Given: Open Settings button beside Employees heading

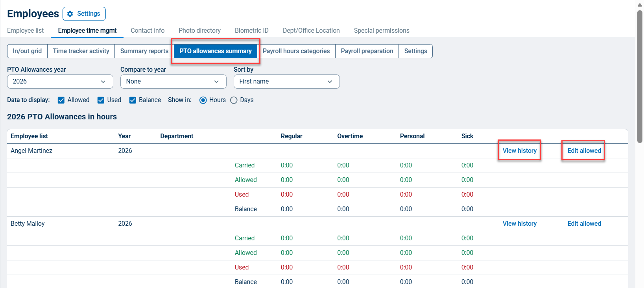Looking at the screenshot, I should pyautogui.click(x=84, y=14).
